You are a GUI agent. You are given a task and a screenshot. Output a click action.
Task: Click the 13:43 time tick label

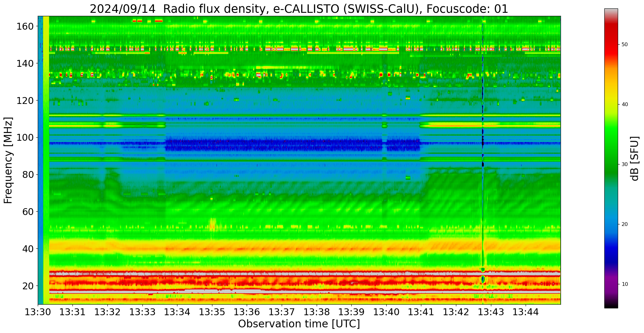tap(491, 312)
